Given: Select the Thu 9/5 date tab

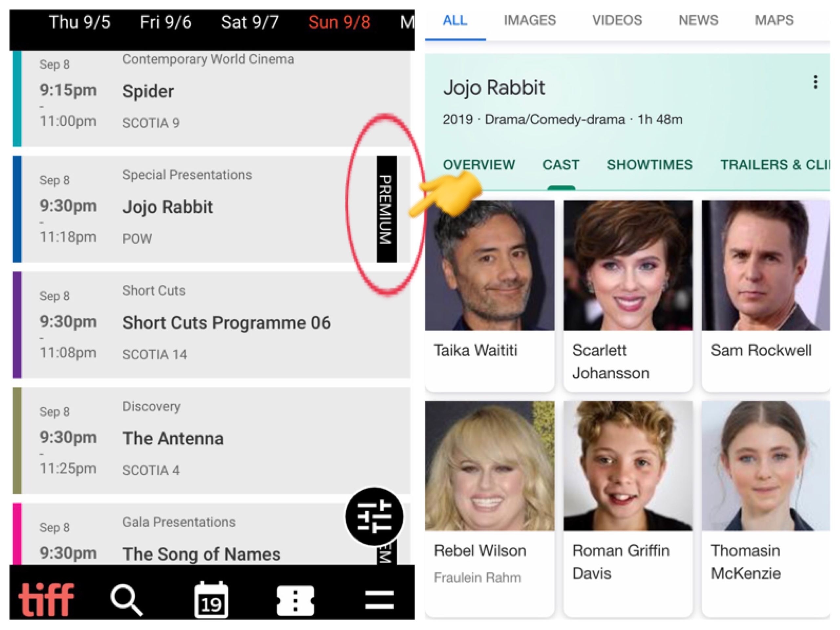Looking at the screenshot, I should [x=80, y=22].
